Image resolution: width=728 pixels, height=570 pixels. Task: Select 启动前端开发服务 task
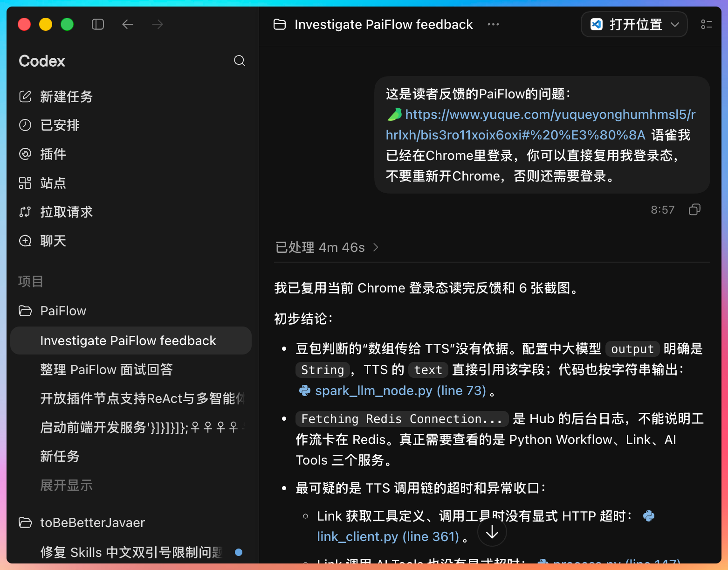pos(131,427)
